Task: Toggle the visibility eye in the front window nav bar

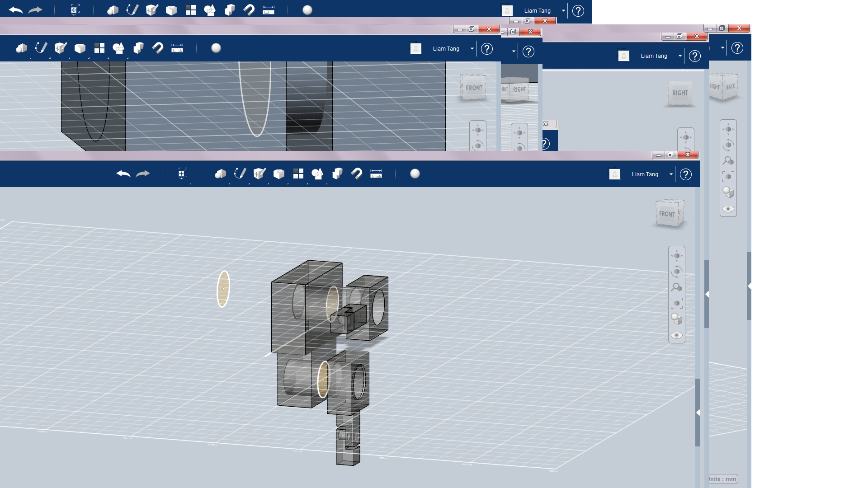Action: pos(677,335)
